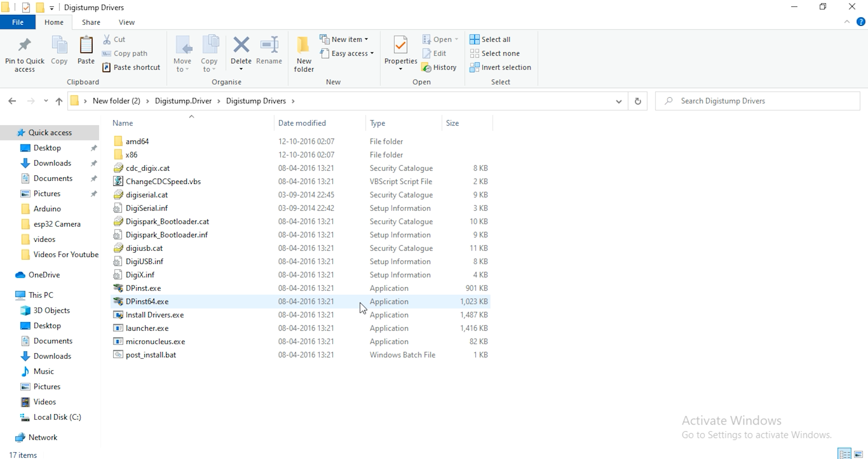Click Select none
868x459 pixels.
[495, 53]
